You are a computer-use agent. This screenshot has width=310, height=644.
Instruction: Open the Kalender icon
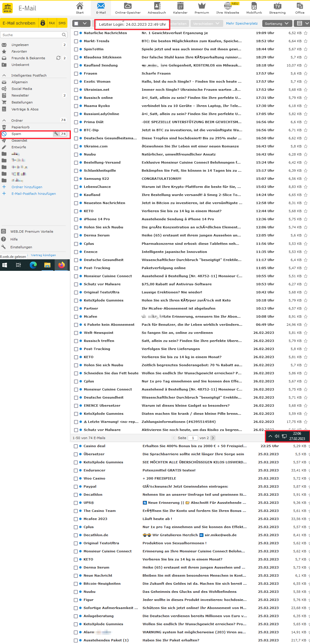[x=180, y=8]
